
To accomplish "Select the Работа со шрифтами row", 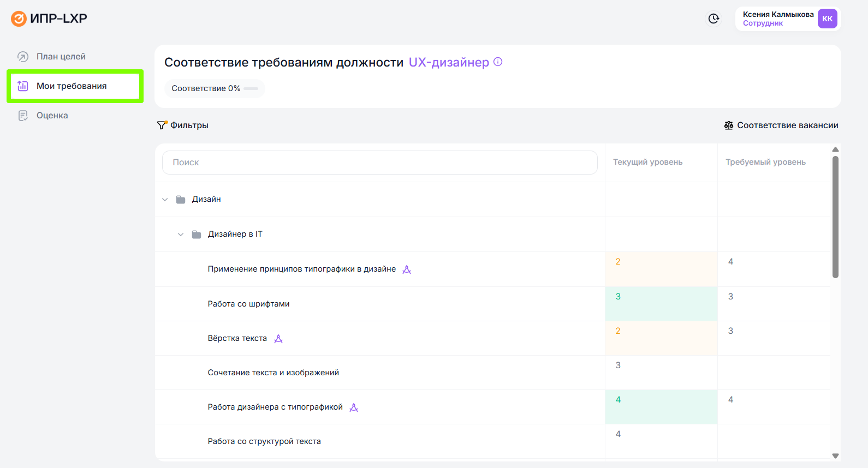I will tap(248, 304).
